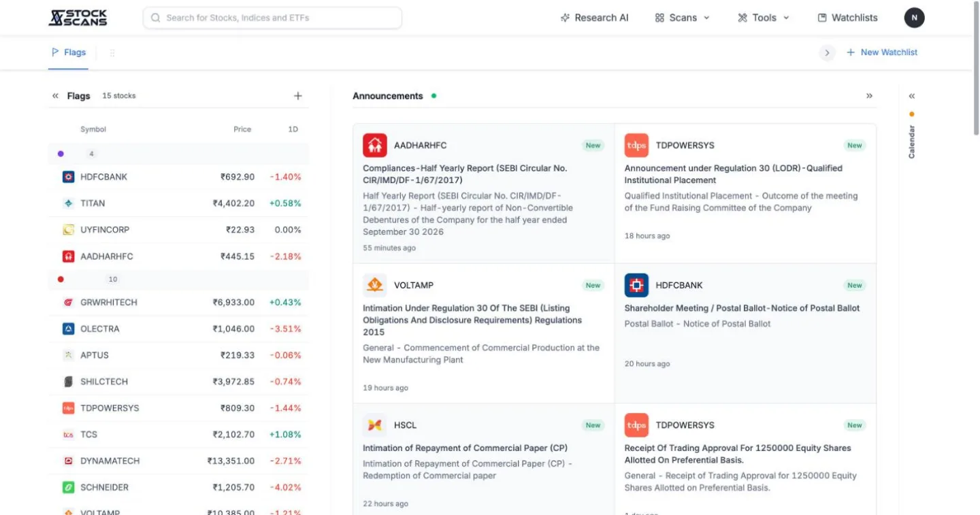980x515 pixels.
Task: Click the SHILCTECH logo icon
Action: [x=68, y=382]
